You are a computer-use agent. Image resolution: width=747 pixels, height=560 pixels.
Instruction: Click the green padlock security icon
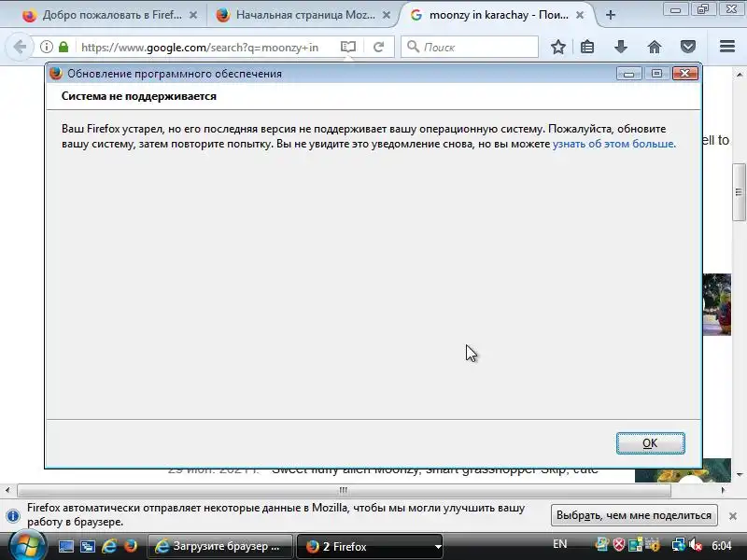(63, 47)
